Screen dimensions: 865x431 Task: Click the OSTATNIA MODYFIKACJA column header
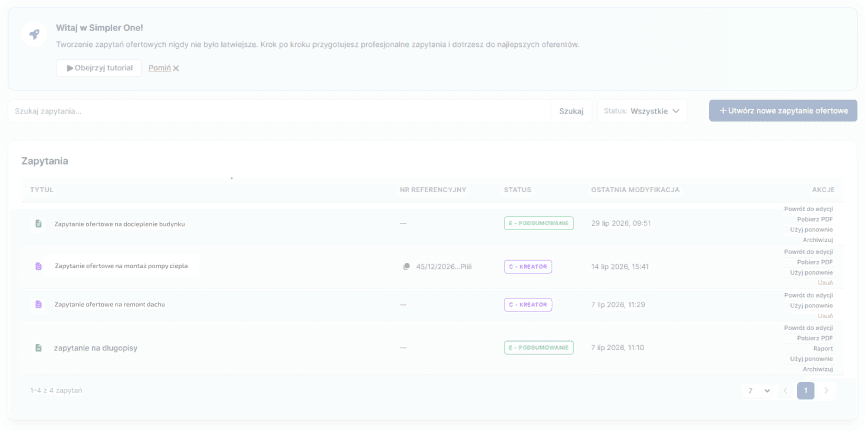point(636,190)
